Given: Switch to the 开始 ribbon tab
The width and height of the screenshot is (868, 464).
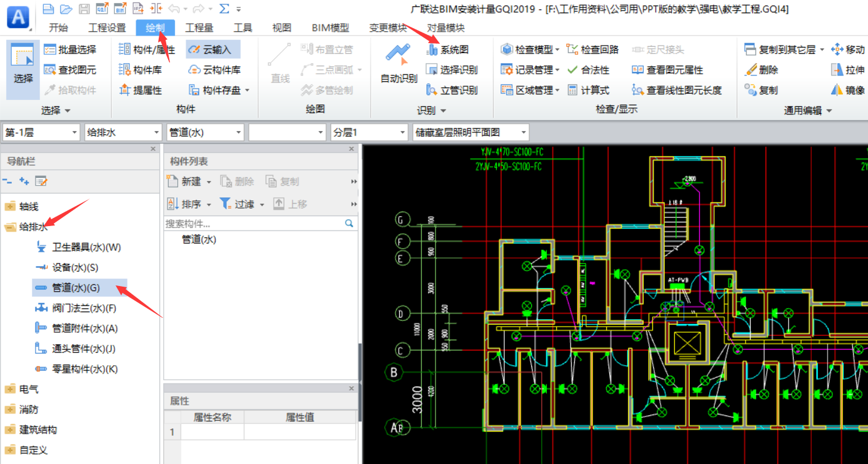Looking at the screenshot, I should (x=58, y=27).
